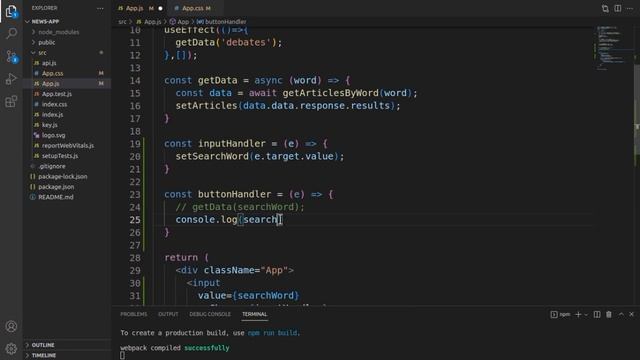
Task: Click the unsaved dot on App.js tab
Action: coord(160,8)
